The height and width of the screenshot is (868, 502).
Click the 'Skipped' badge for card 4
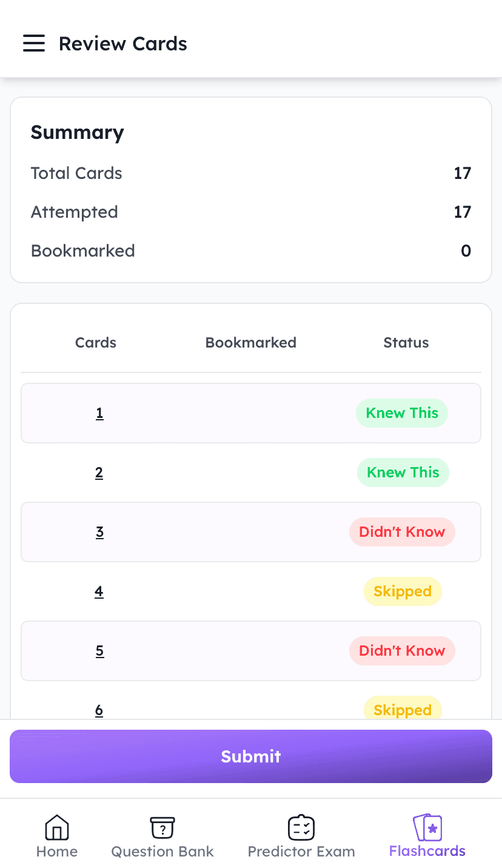point(403,591)
